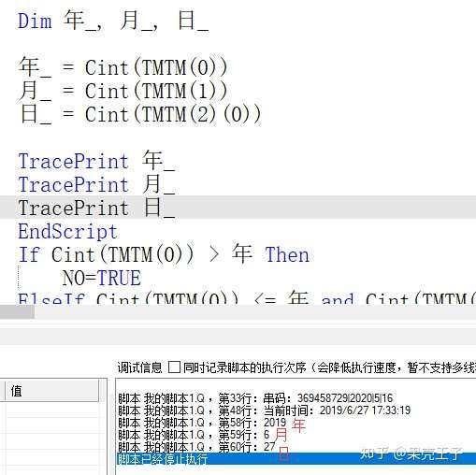Click the horizontal scrollbar thumb in code editor
The image size is (476, 475).
(17, 311)
